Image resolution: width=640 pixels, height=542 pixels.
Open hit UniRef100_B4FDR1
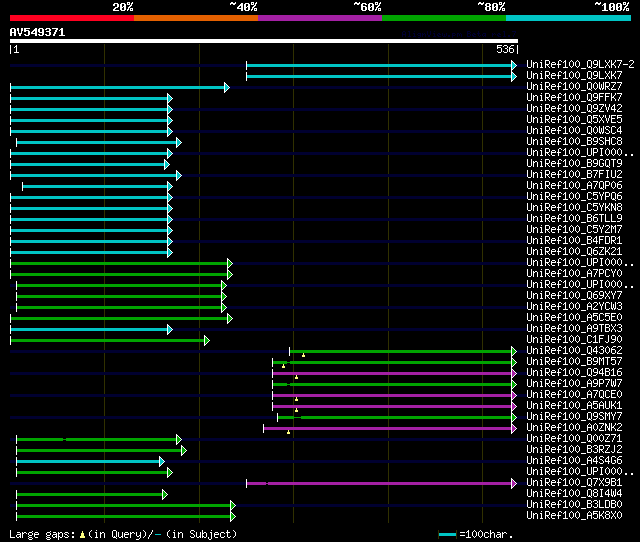click(x=574, y=241)
